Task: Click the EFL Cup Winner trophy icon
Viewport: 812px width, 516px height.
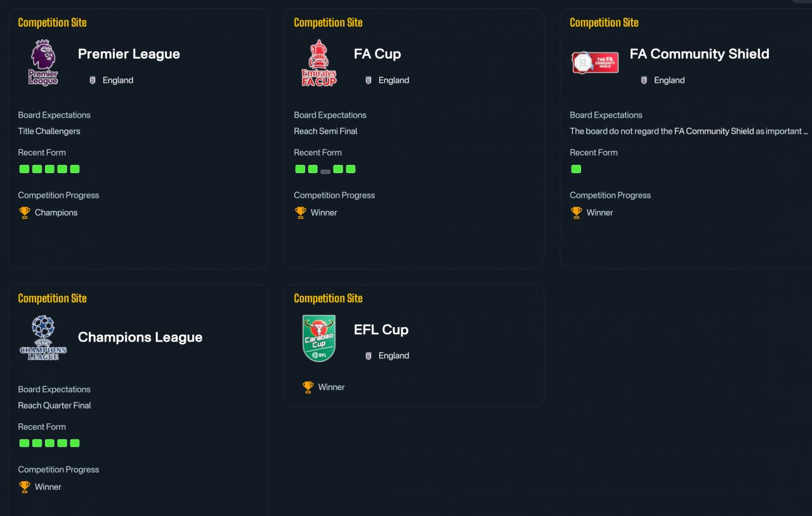Action: [308, 387]
